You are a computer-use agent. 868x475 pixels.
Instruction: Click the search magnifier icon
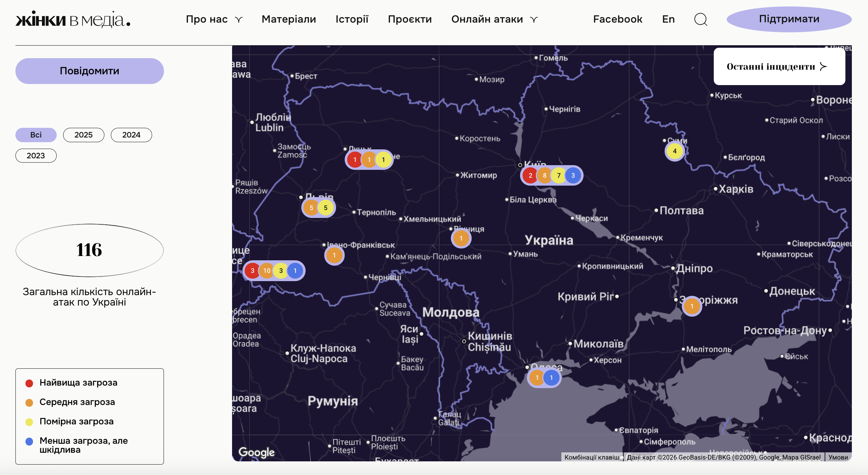[x=700, y=19]
